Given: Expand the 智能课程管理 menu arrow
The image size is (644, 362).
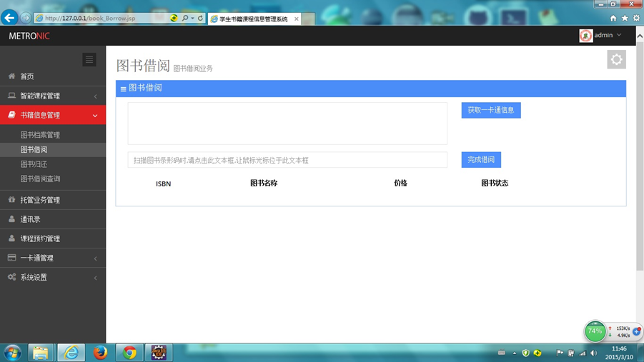Looking at the screenshot, I should pos(95,96).
